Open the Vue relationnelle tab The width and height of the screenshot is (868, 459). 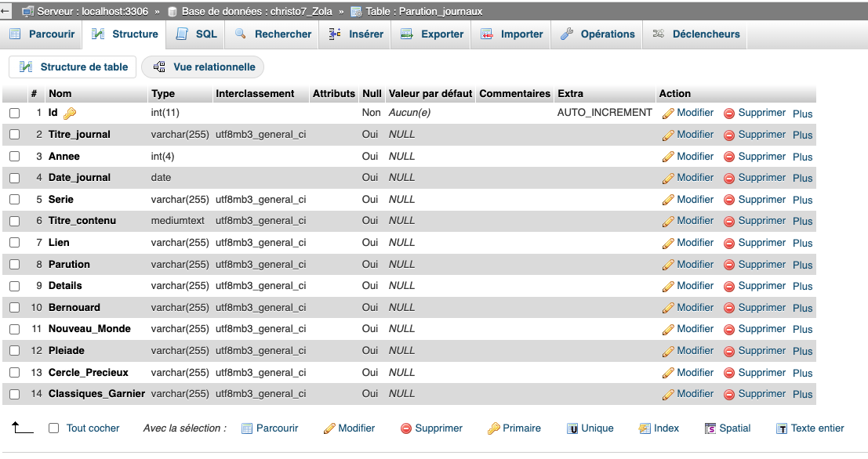click(x=202, y=67)
